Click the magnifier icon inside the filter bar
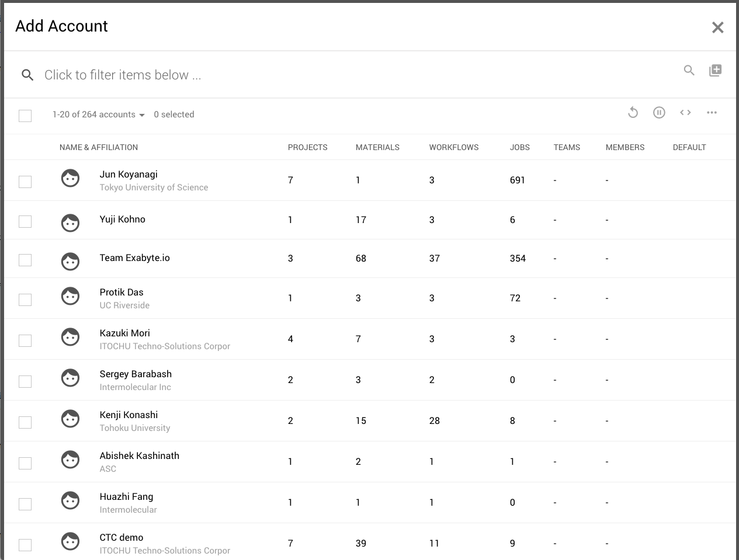Viewport: 739px width, 560px height. [x=27, y=75]
